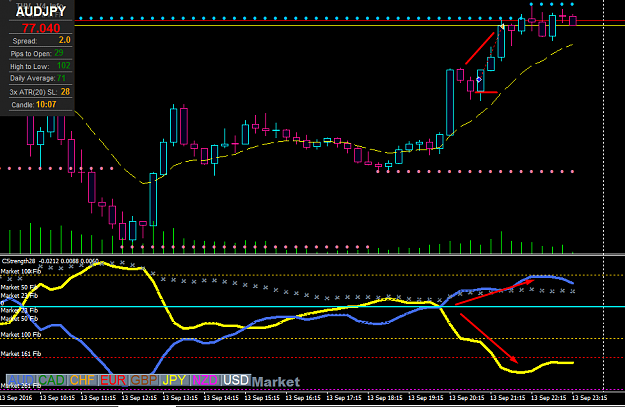This screenshot has width=625, height=407.
Task: Click the Spread 2.0 row
Action: [41, 40]
